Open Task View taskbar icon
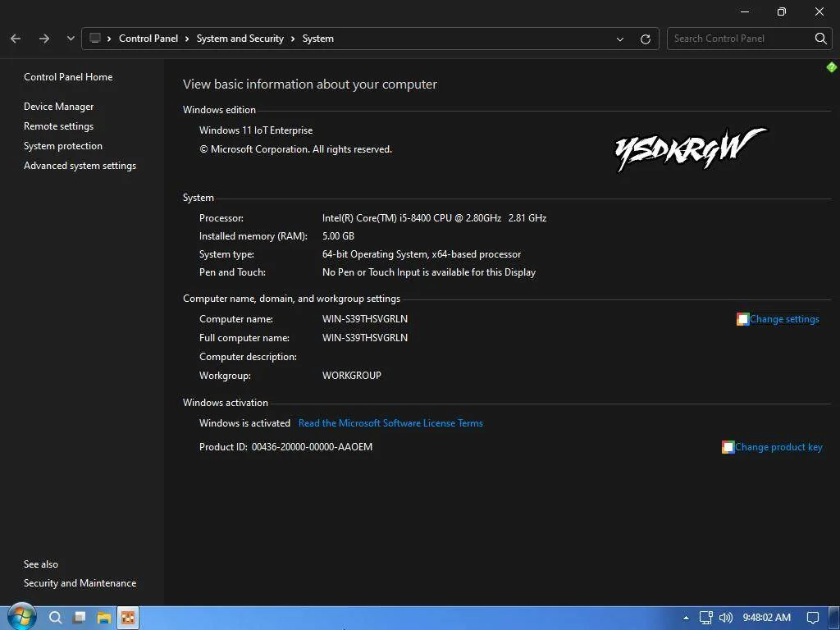The width and height of the screenshot is (840, 630). [80, 617]
